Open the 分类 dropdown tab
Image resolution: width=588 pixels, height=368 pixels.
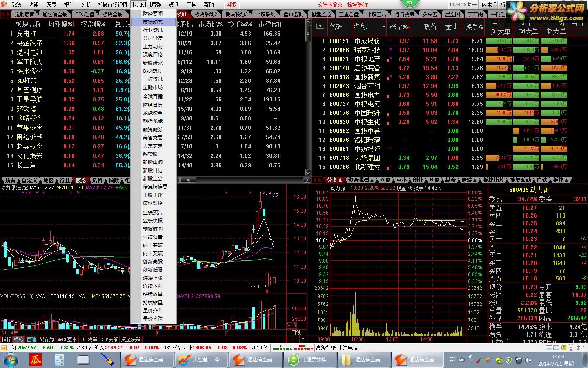(x=334, y=180)
